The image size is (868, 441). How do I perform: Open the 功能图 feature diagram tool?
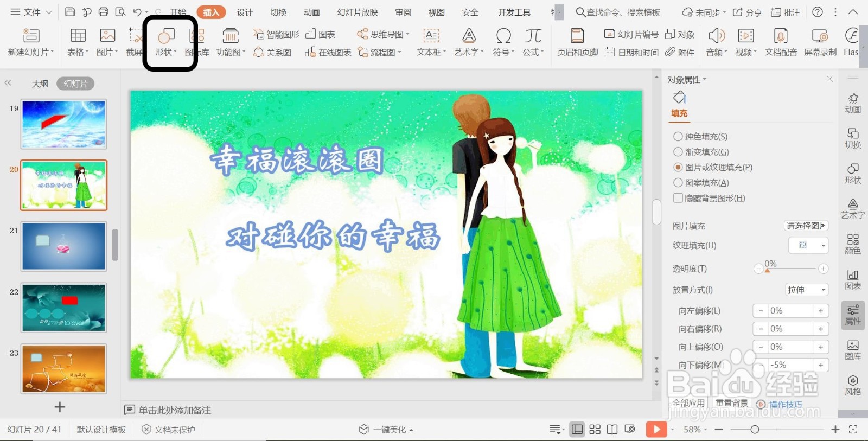pos(231,42)
